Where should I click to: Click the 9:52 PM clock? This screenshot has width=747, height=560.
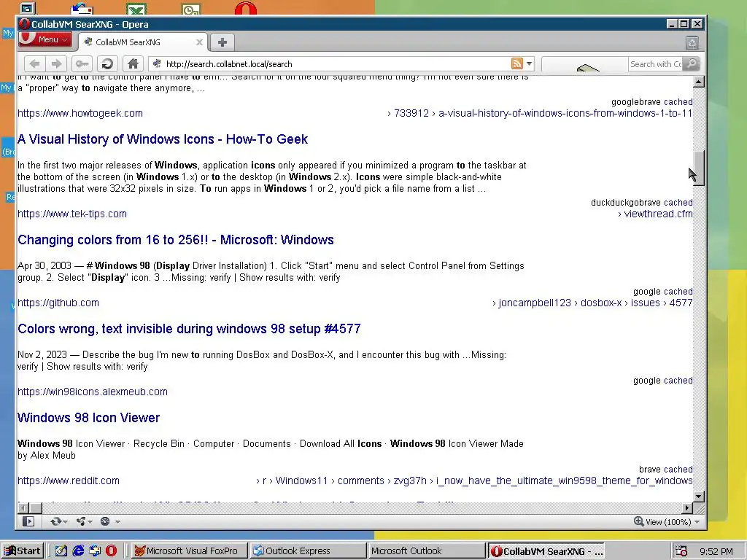coord(716,551)
